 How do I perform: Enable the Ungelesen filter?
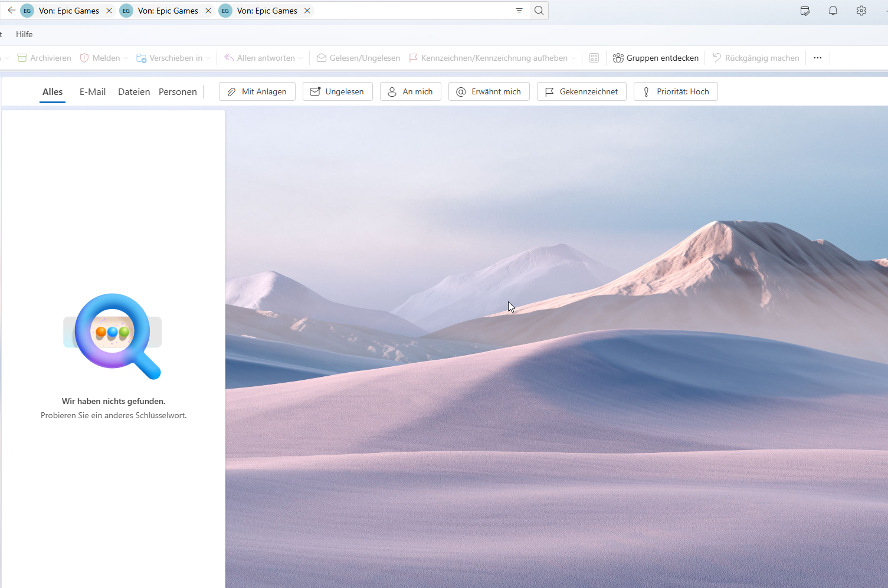337,91
